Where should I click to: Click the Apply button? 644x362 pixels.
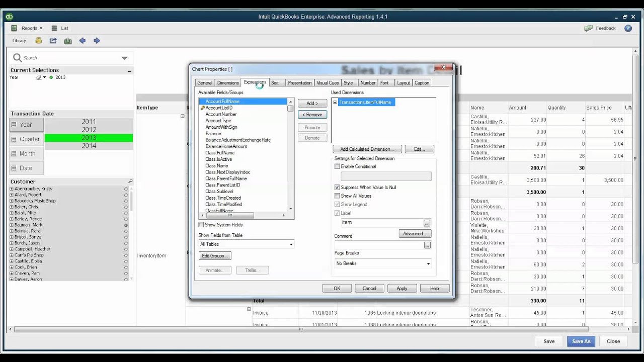402,289
